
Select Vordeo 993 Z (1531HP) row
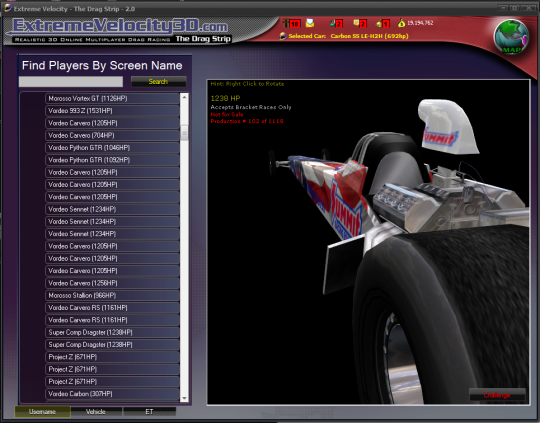112,111
